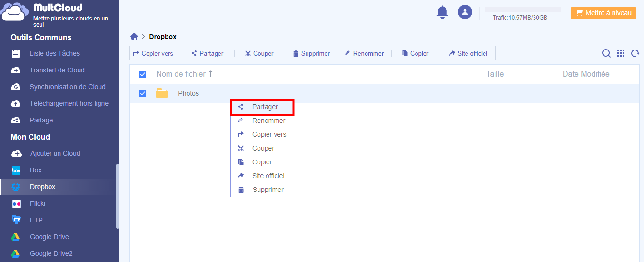
Task: Open notifications bell icon
Action: coord(443,12)
